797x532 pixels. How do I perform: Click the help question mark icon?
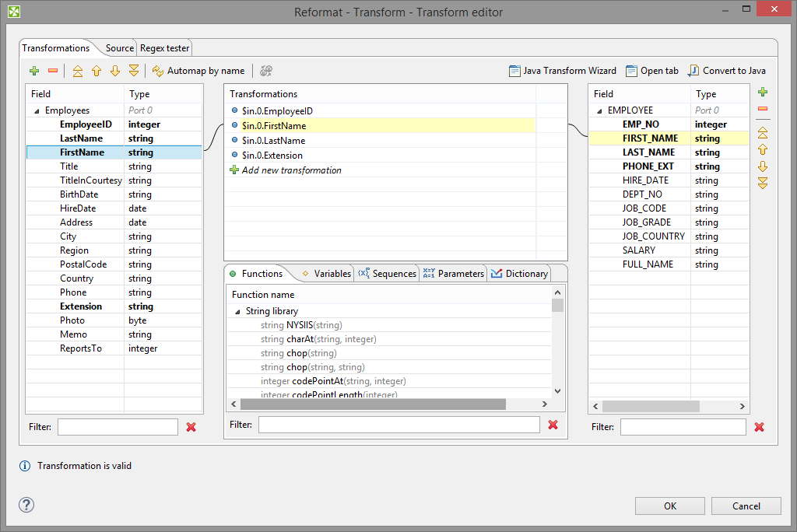click(x=26, y=505)
